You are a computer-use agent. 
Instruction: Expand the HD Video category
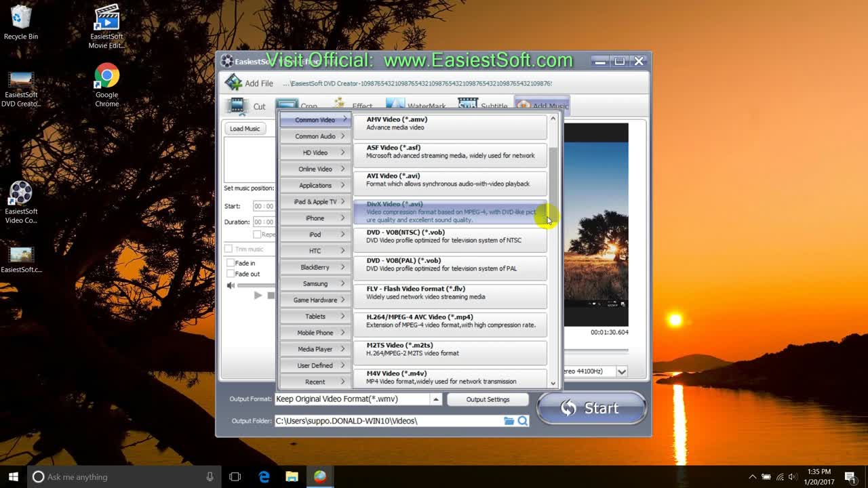point(315,152)
